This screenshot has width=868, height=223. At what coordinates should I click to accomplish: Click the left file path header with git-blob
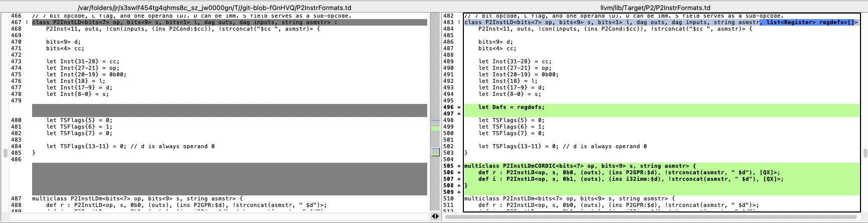(215, 8)
